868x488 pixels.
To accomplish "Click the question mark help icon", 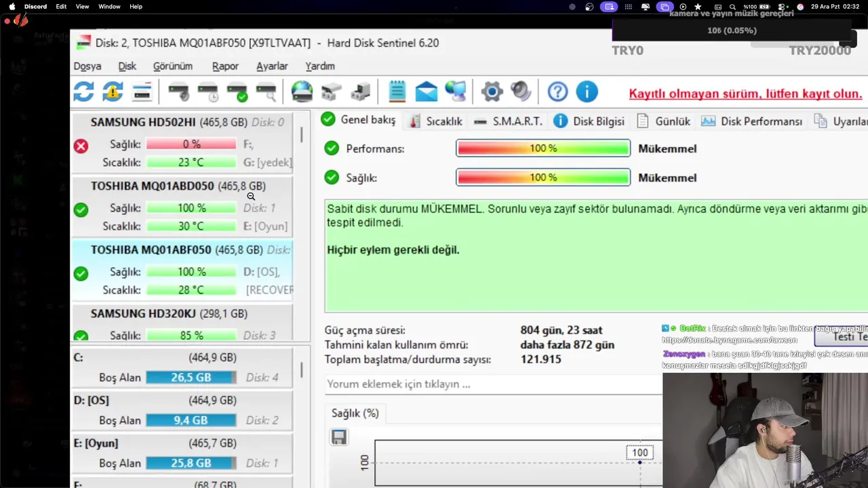I will click(x=557, y=91).
